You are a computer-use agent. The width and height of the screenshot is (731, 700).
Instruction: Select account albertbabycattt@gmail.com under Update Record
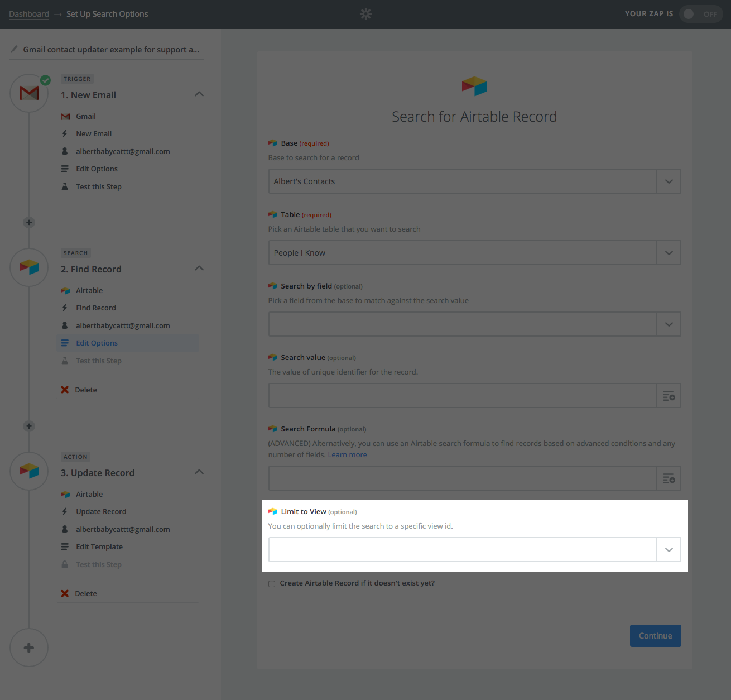pyautogui.click(x=123, y=529)
